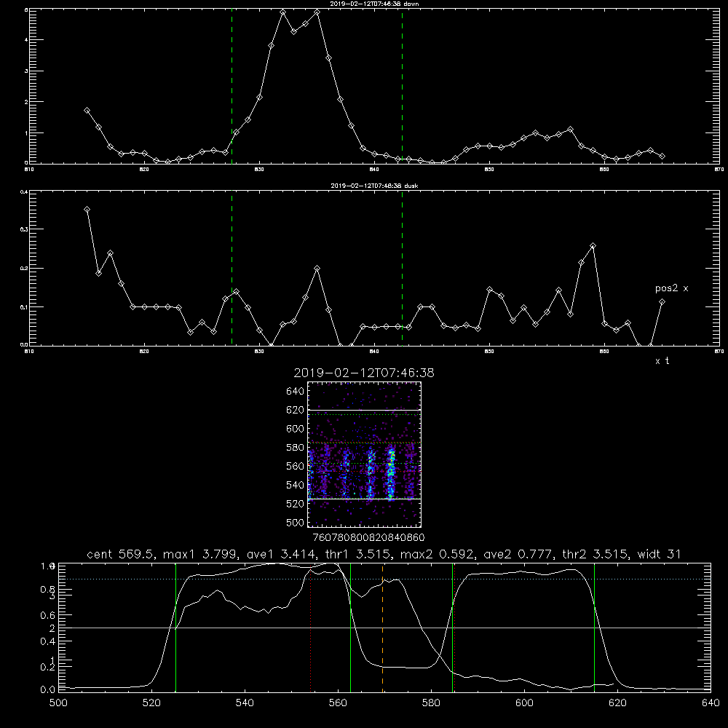
Task: Select the colored spectrogram image
Action: click(x=365, y=454)
